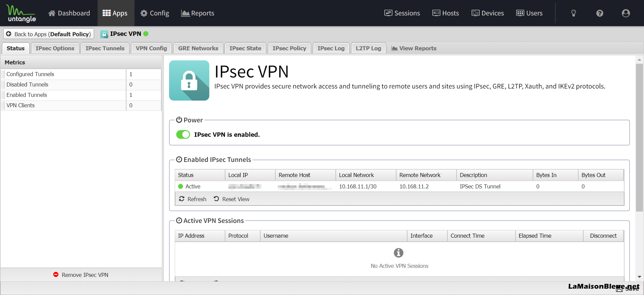The image size is (644, 295).
Task: Open the account profile icon
Action: 626,13
